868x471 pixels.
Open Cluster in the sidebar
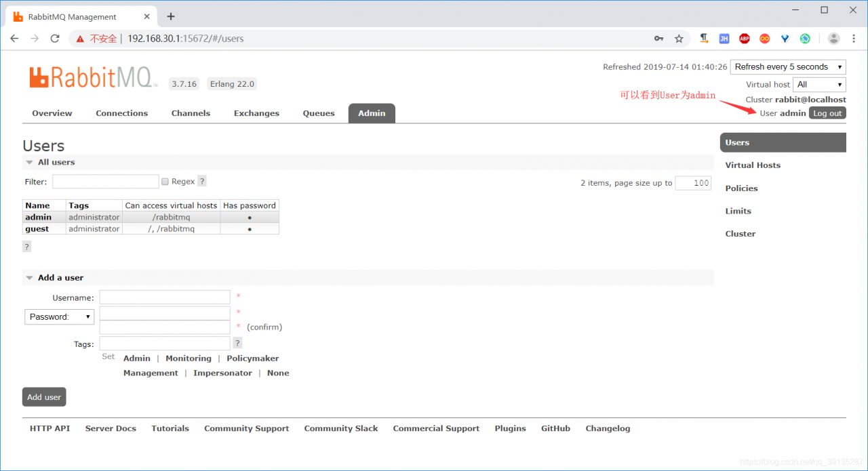740,234
